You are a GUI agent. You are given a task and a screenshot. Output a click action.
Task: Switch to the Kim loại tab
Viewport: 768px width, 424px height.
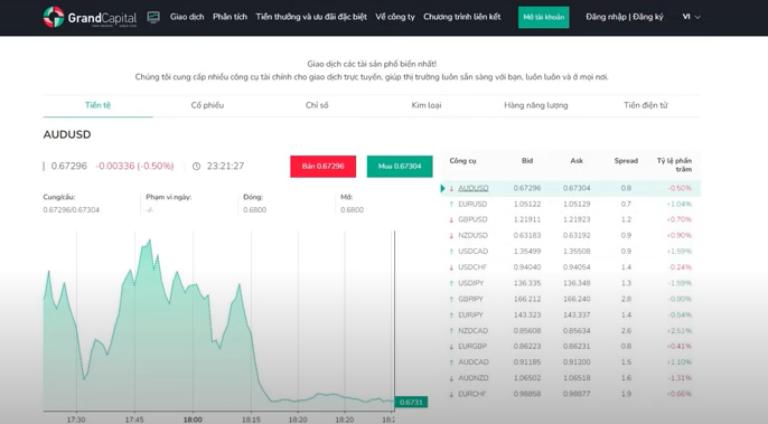coord(426,105)
